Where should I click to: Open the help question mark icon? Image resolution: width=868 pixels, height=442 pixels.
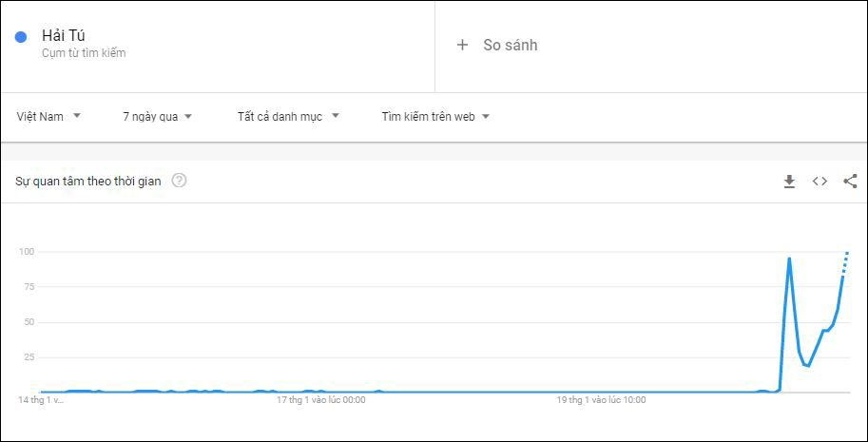pos(179,181)
